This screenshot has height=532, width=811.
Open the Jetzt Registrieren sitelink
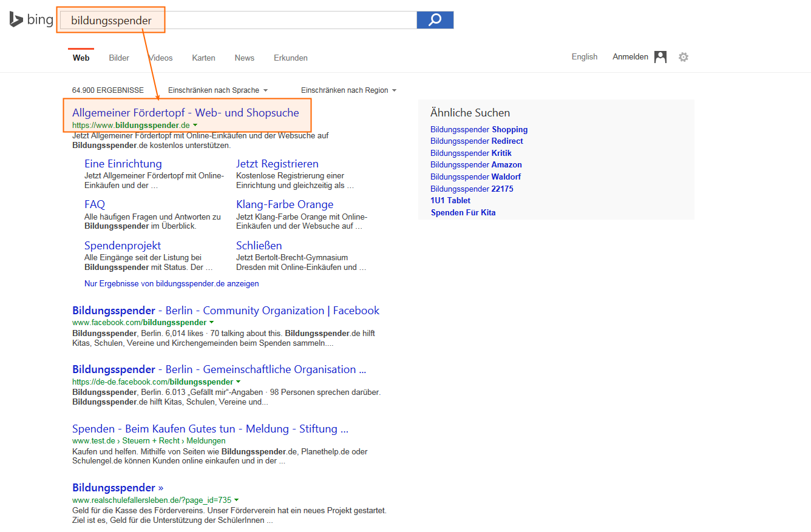click(x=277, y=164)
